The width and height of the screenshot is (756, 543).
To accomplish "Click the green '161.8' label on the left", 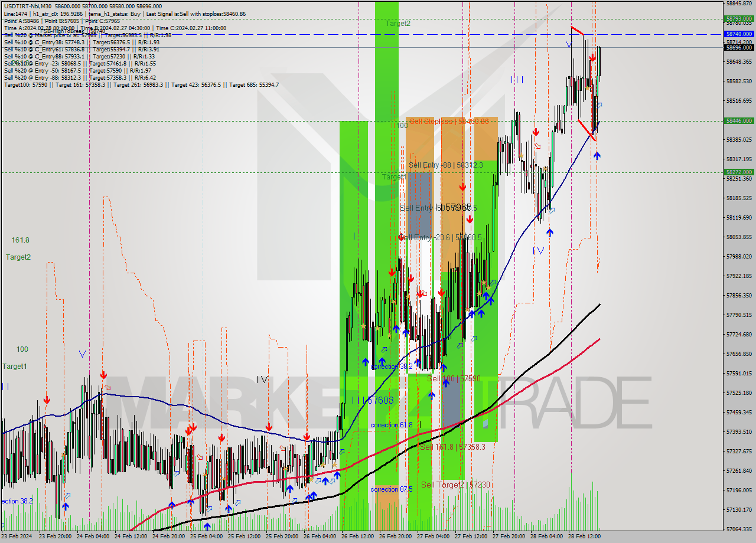I will pyautogui.click(x=20, y=240).
